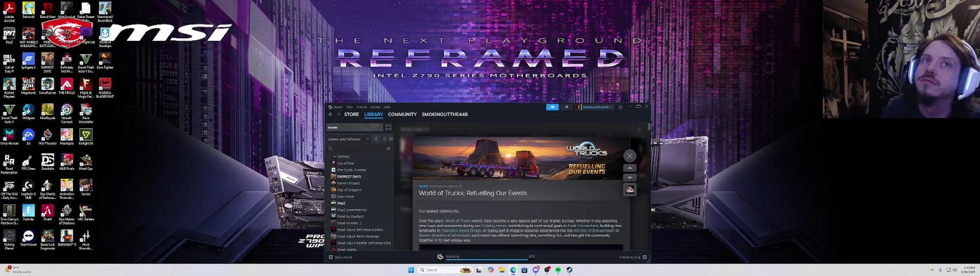980x276 pixels.
Task: Open Friends & Chat
Action: pyautogui.click(x=633, y=257)
